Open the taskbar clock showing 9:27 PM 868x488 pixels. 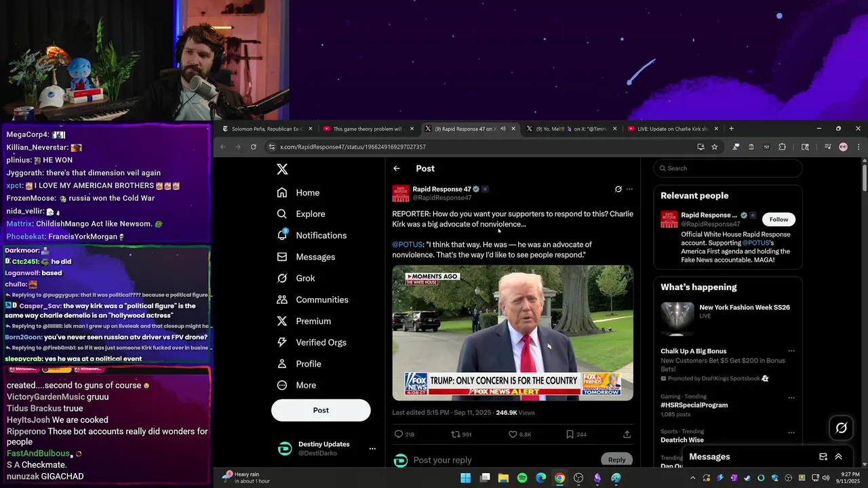point(848,478)
